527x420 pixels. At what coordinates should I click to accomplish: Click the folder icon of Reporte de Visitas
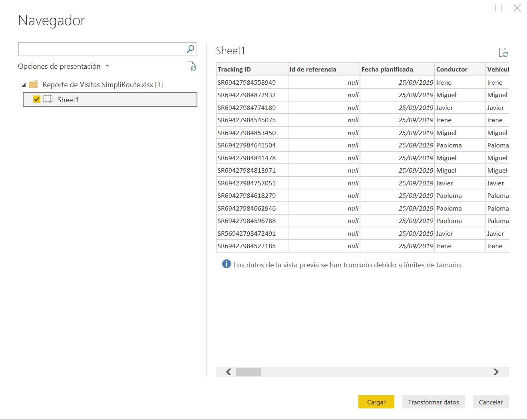tap(33, 84)
